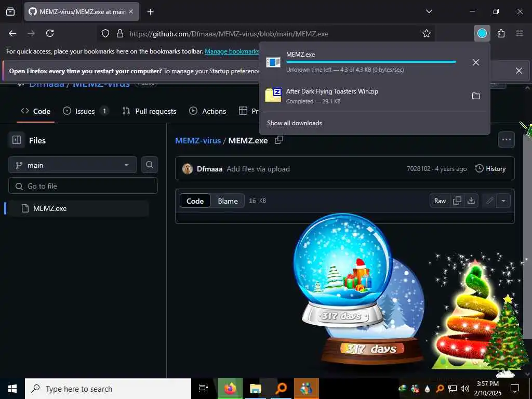532x399 pixels.
Task: Download the raw MEMZ.exe file
Action: (x=471, y=201)
